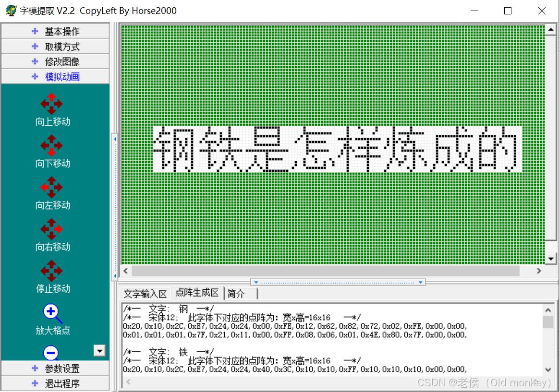Click the output scroll-left arrow at bottom
The height and width of the screenshot is (392, 559).
pos(128,382)
